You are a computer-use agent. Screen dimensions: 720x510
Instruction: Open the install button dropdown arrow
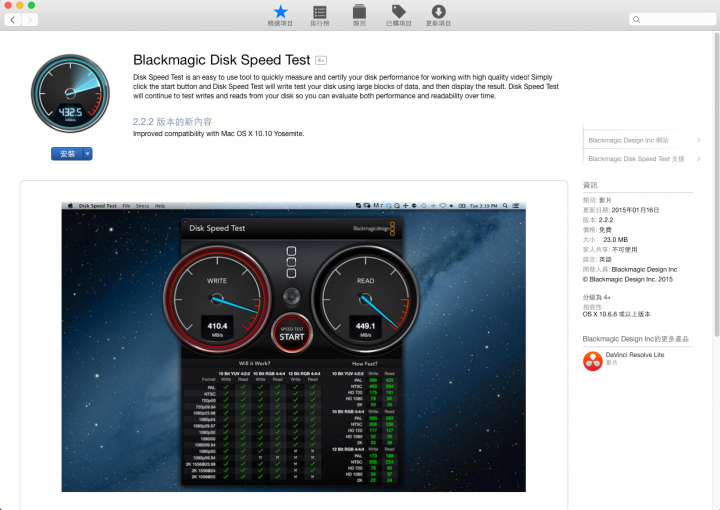point(87,154)
